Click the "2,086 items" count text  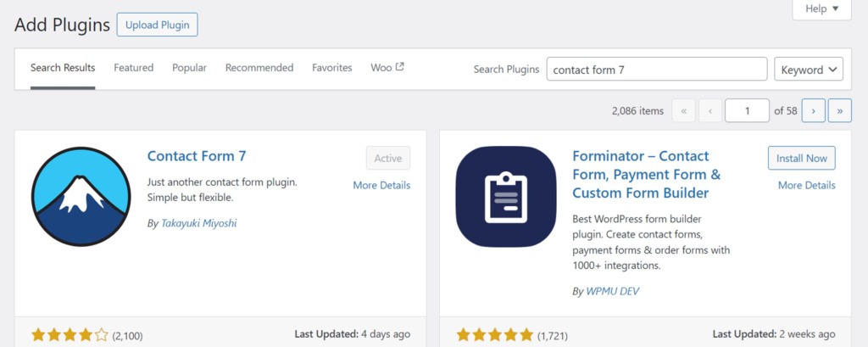coord(637,111)
